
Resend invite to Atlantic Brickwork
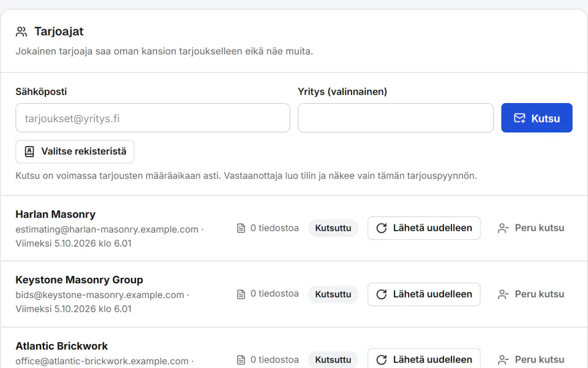click(424, 359)
